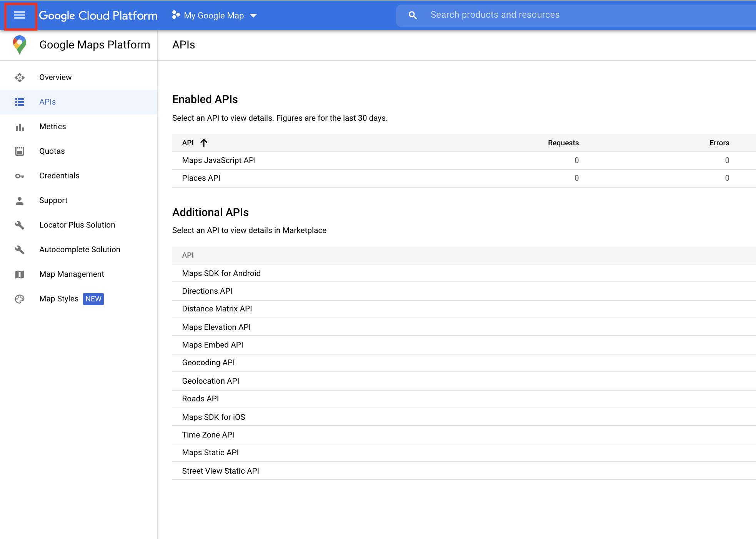
Task: Open Locator Plus Solution menu item
Action: click(77, 225)
